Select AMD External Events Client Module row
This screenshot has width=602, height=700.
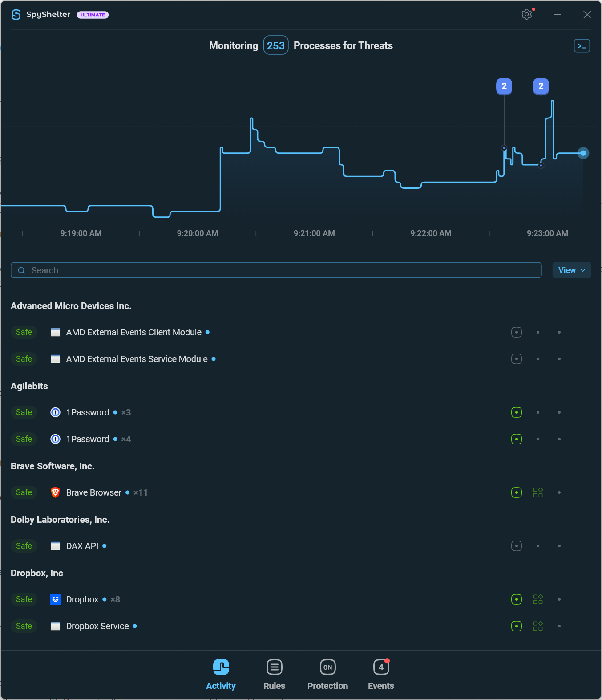301,332
